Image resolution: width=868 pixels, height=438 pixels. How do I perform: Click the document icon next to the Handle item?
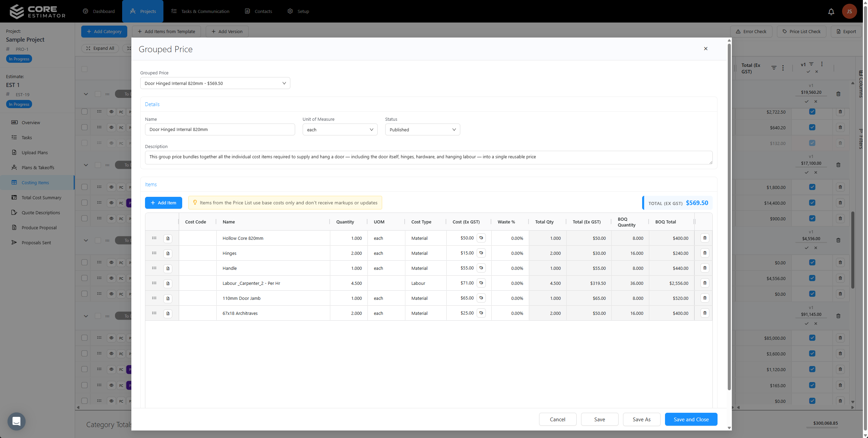tap(168, 268)
